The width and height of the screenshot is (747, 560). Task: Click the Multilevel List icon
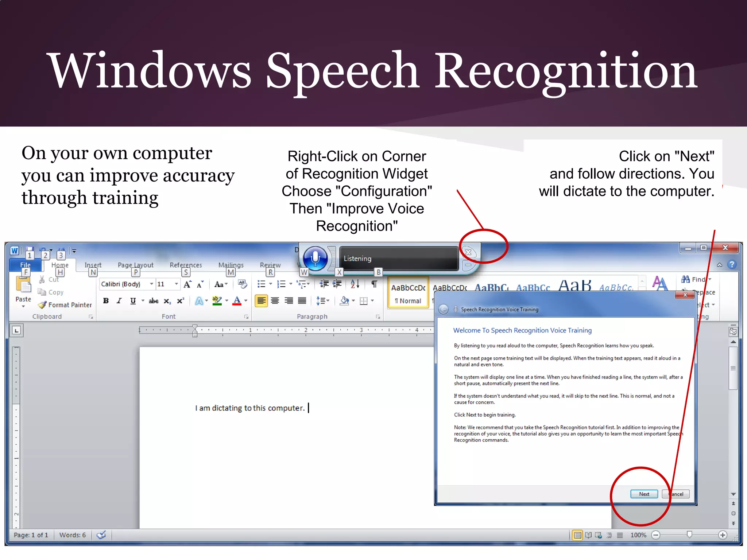(301, 284)
